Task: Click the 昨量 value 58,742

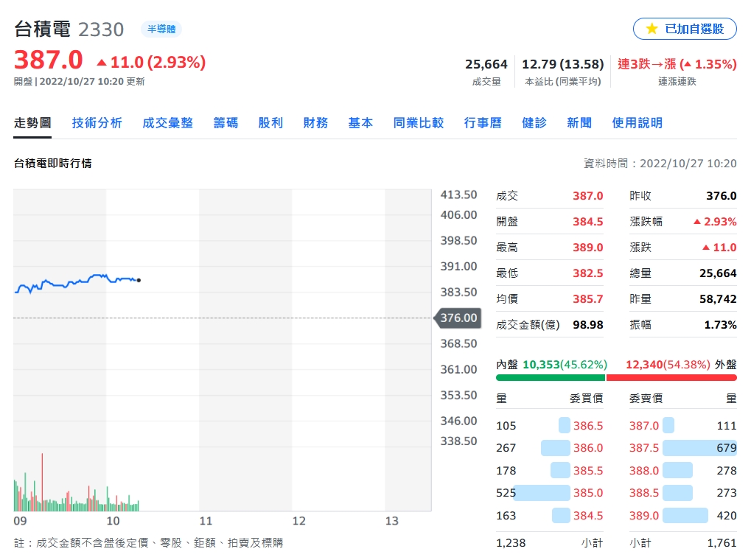Action: [718, 299]
